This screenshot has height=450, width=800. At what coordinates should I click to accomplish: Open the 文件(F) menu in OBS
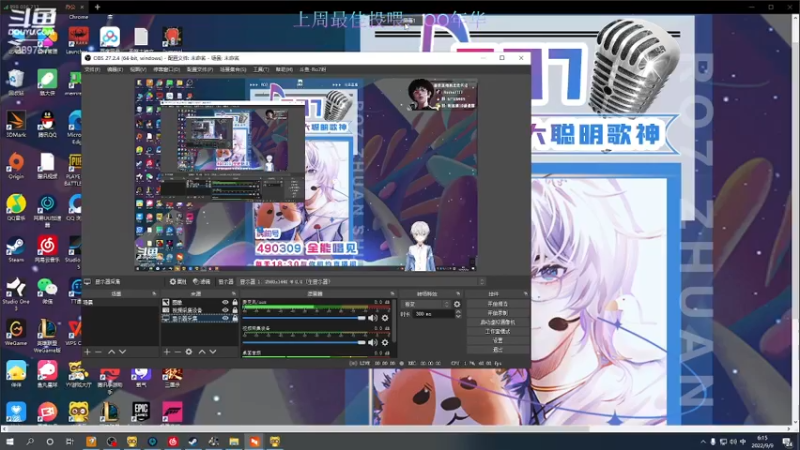pyautogui.click(x=92, y=69)
